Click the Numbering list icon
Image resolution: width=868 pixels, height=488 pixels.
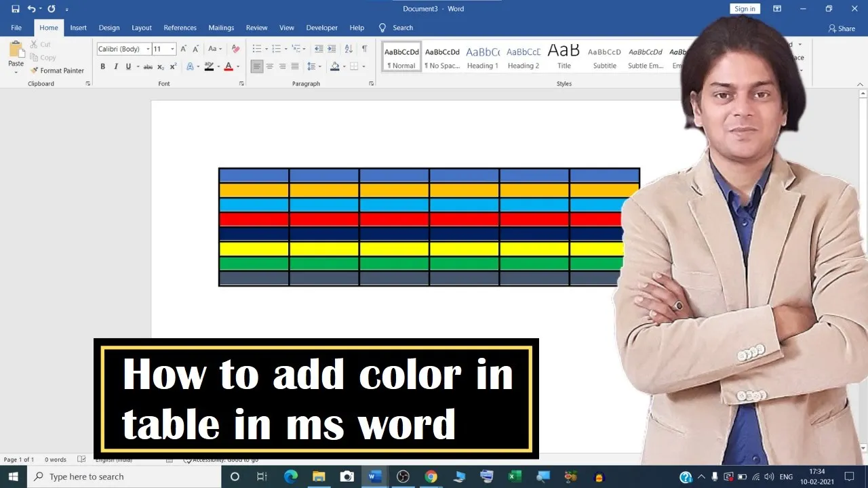[x=277, y=49]
